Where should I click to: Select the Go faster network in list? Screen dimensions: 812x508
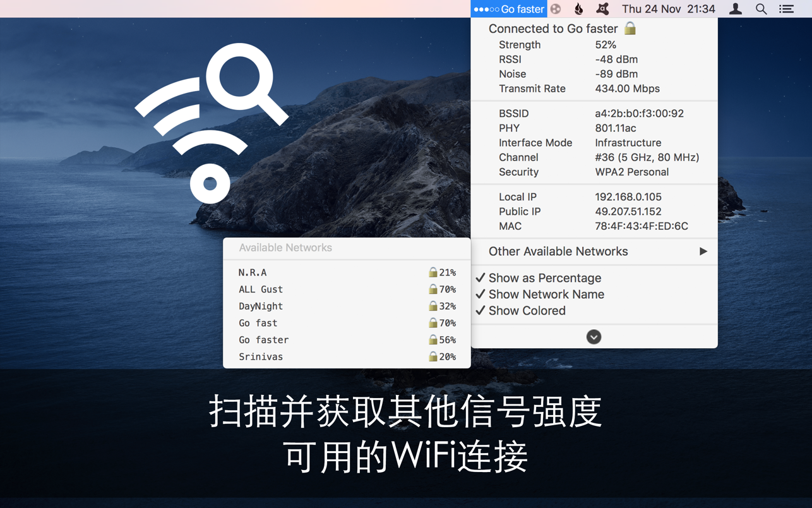click(347, 340)
